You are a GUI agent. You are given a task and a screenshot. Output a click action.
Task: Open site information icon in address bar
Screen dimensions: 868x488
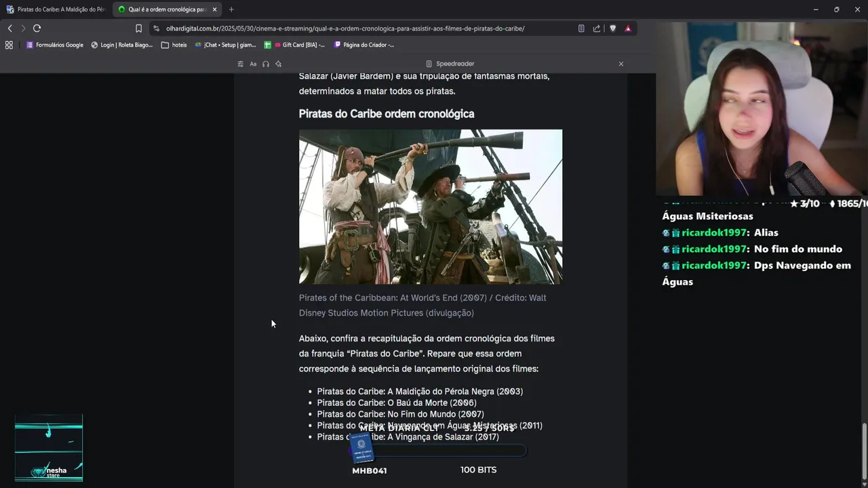(156, 28)
